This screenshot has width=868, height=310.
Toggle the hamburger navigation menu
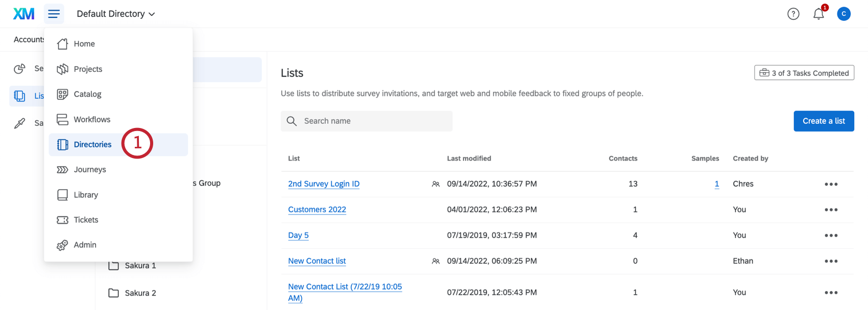pos(54,14)
